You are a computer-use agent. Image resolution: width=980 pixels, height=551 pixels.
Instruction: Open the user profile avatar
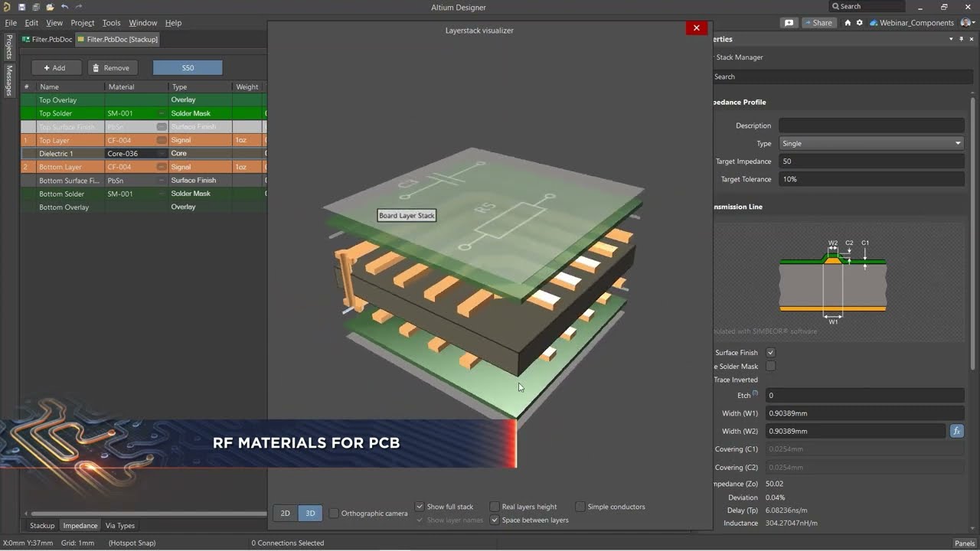[965, 23]
